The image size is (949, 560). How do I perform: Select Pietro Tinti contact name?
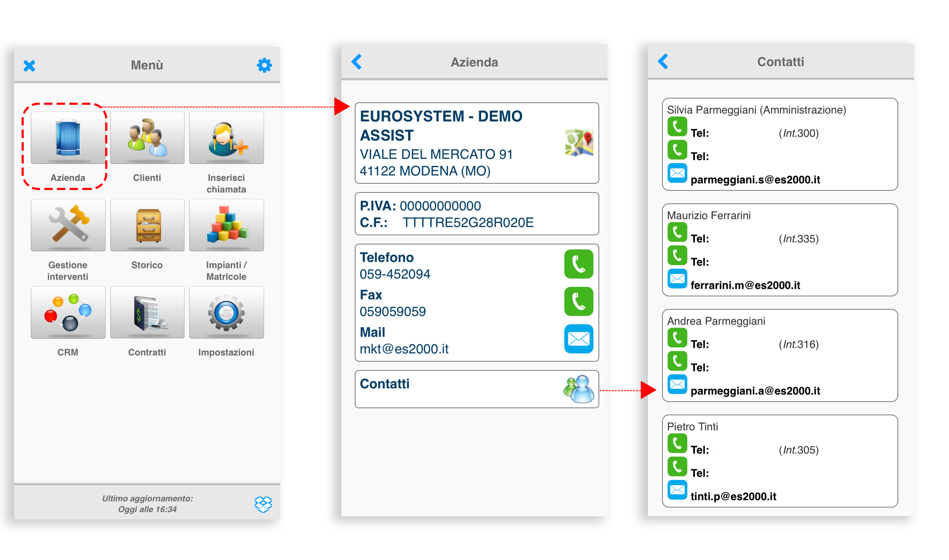tap(692, 427)
